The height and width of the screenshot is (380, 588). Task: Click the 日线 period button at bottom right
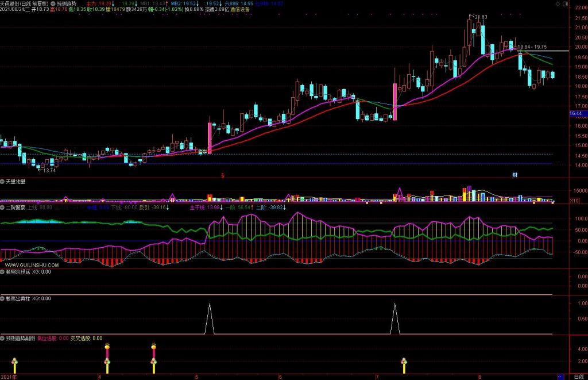579,377
